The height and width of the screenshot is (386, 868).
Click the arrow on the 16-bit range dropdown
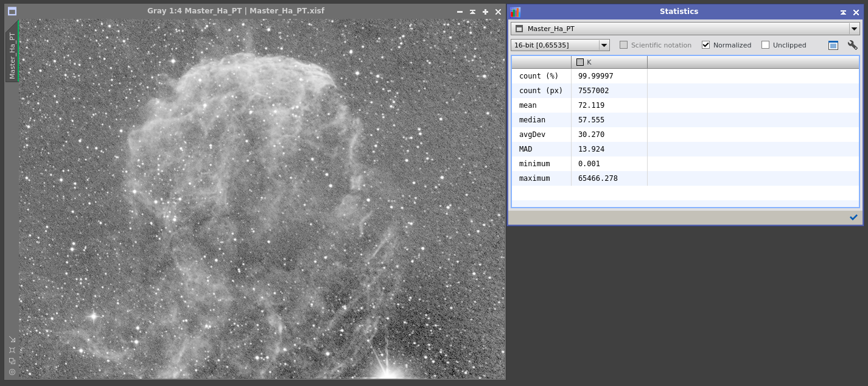[604, 45]
